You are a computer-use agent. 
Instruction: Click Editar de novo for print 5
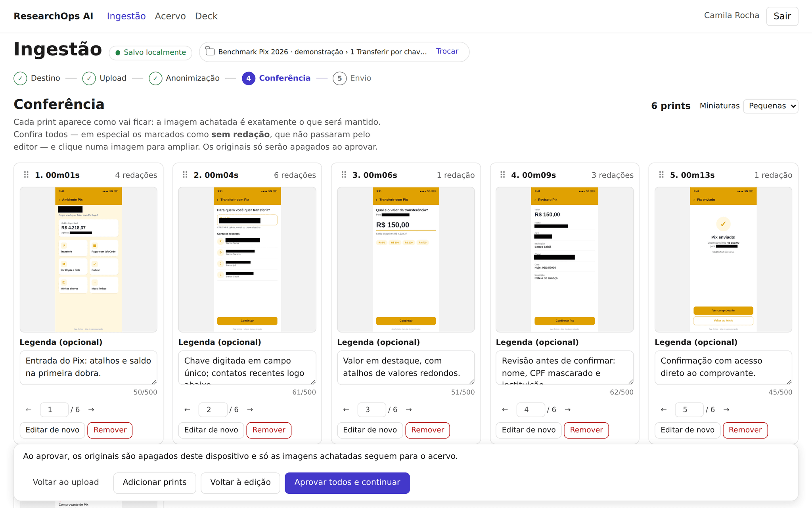click(x=688, y=430)
